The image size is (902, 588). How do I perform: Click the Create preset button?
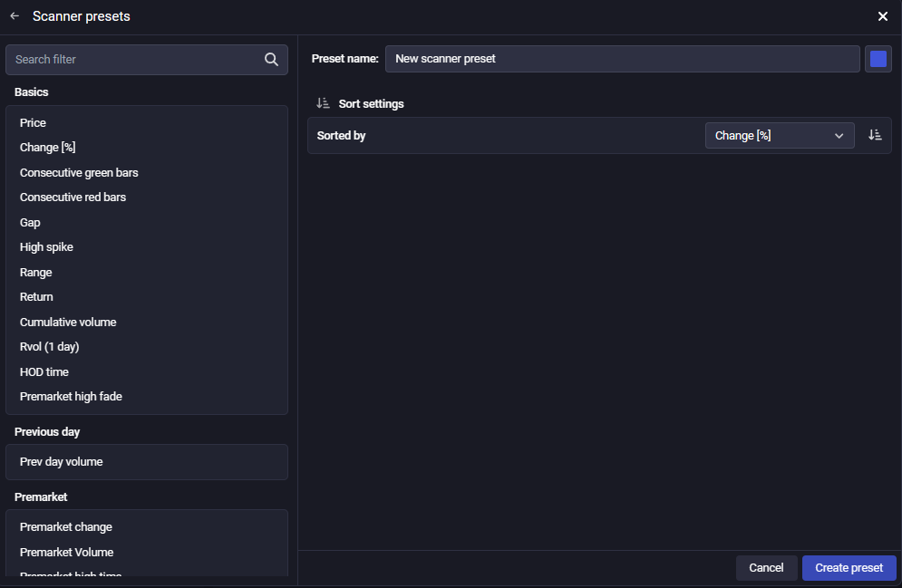(x=849, y=568)
